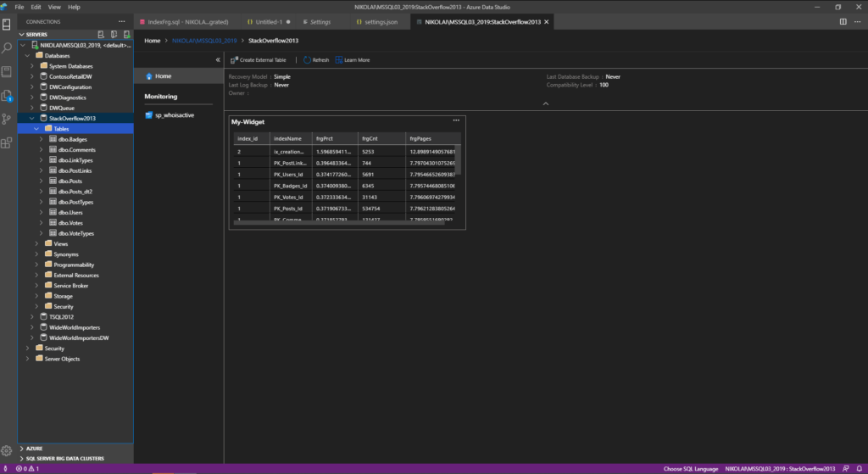Open the File menu
Screen dimensions: 868x474
pos(19,7)
